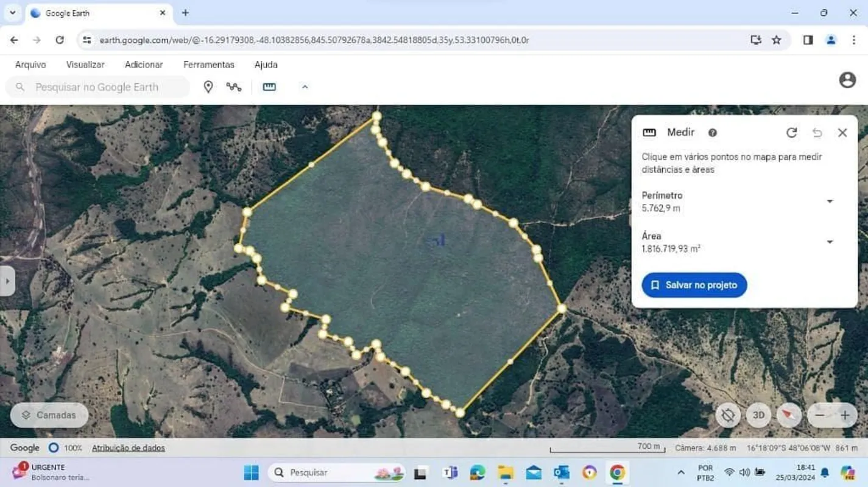The image size is (868, 487).
Task: Zoom out with the minus button
Action: [820, 415]
